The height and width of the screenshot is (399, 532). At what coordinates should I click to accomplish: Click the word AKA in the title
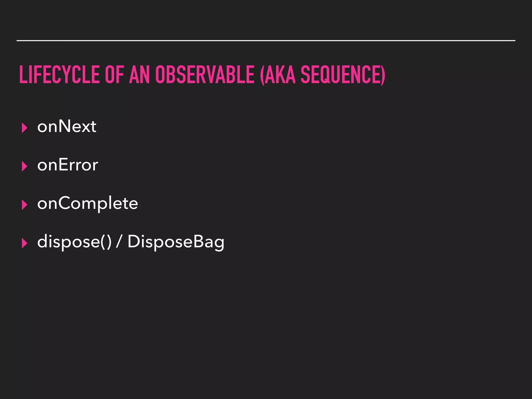tap(278, 75)
